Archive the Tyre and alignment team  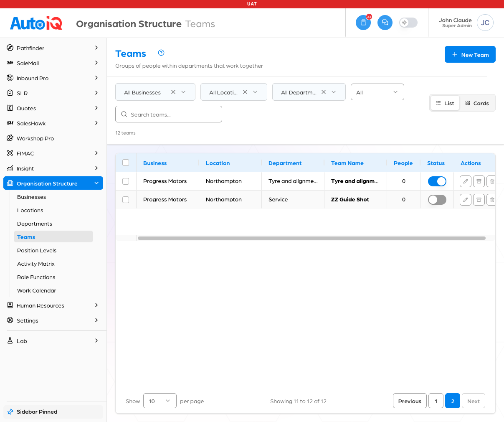tap(479, 181)
